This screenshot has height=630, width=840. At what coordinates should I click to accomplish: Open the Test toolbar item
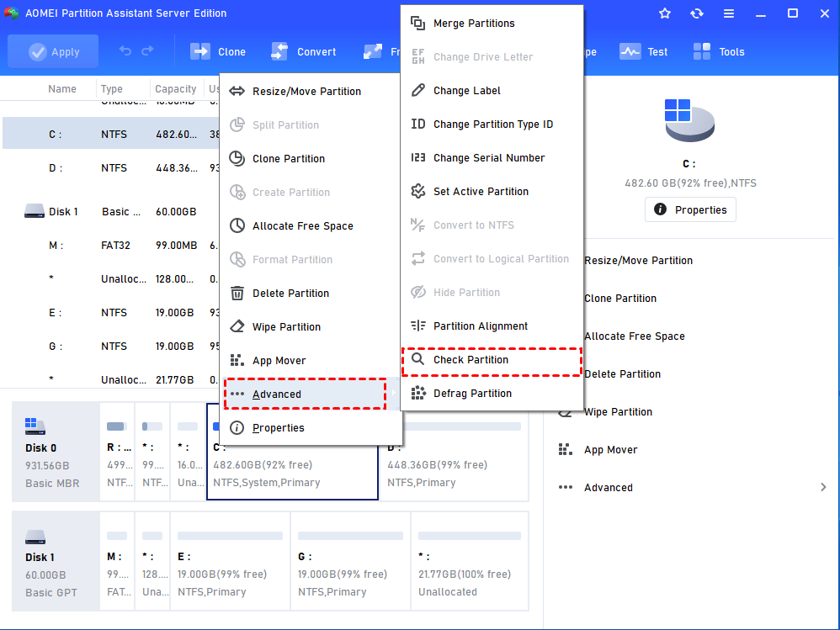point(643,52)
